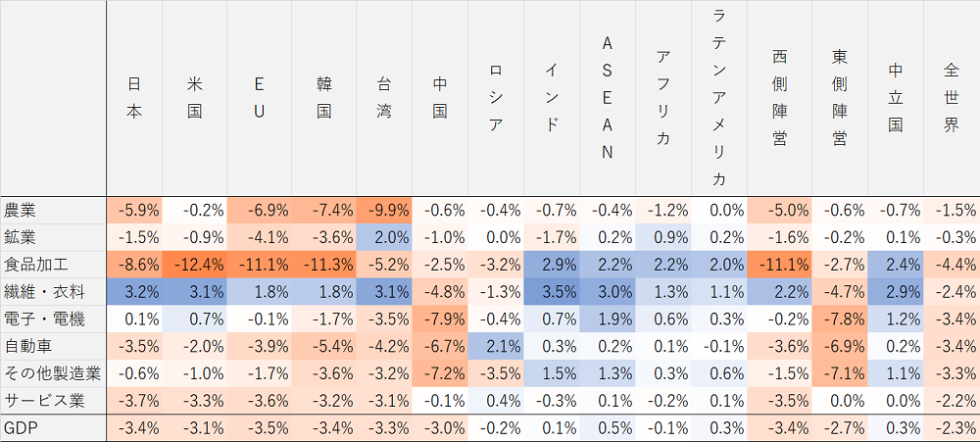Select the 繊維・衣料 row label
The image size is (980, 442).
pos(42,291)
